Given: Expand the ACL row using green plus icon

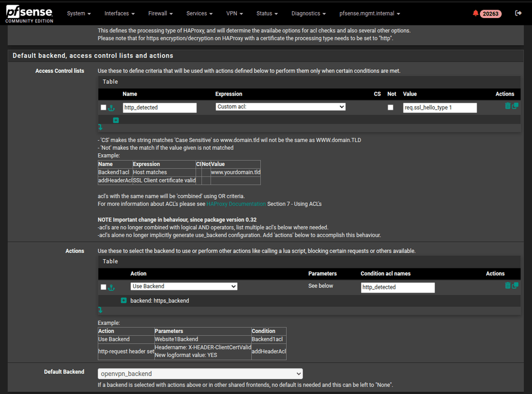Looking at the screenshot, I should [x=116, y=120].
